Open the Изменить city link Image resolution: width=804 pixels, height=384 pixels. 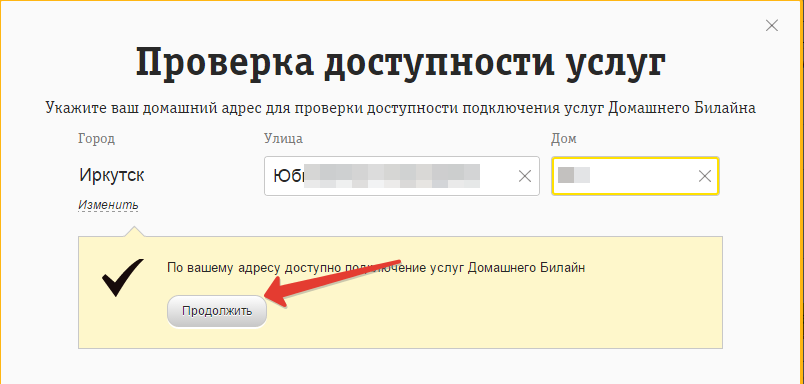pos(108,205)
